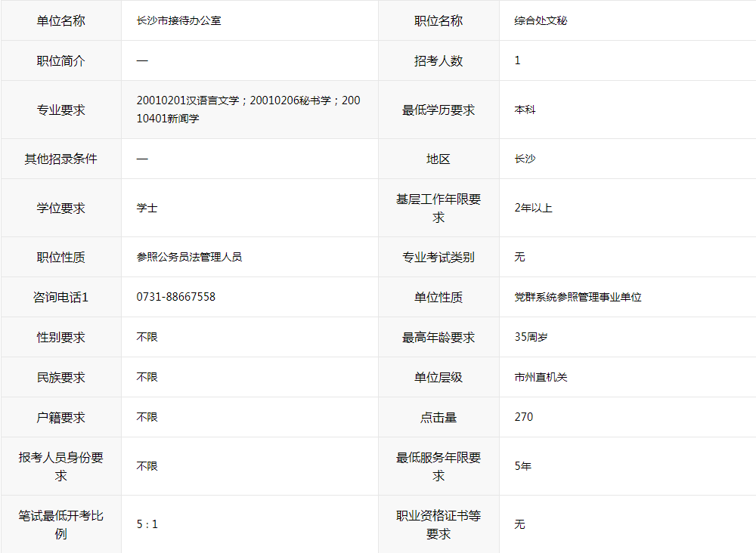The width and height of the screenshot is (756, 553).
Task: Click the 地区 label
Action: click(438, 159)
